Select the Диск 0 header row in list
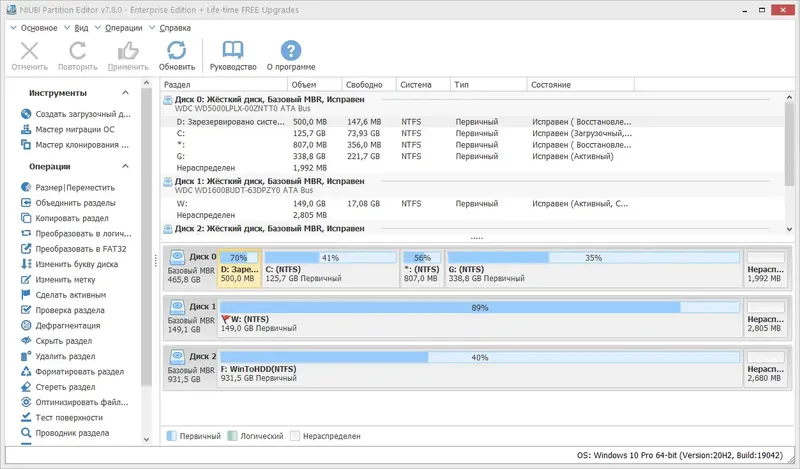This screenshot has height=469, width=800. pyautogui.click(x=473, y=104)
